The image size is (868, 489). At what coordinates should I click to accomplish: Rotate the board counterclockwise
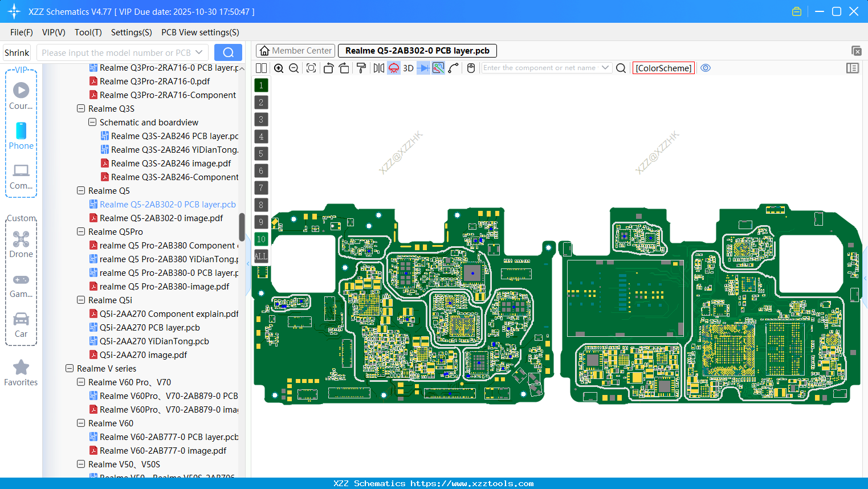point(328,68)
